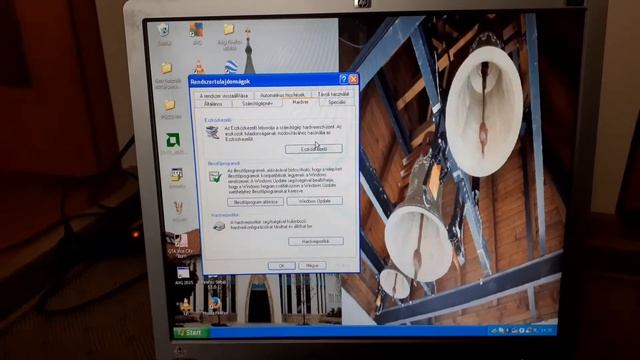The width and height of the screenshot is (640, 360).
Task: Go to the 'Általános' tab
Action: [213, 104]
